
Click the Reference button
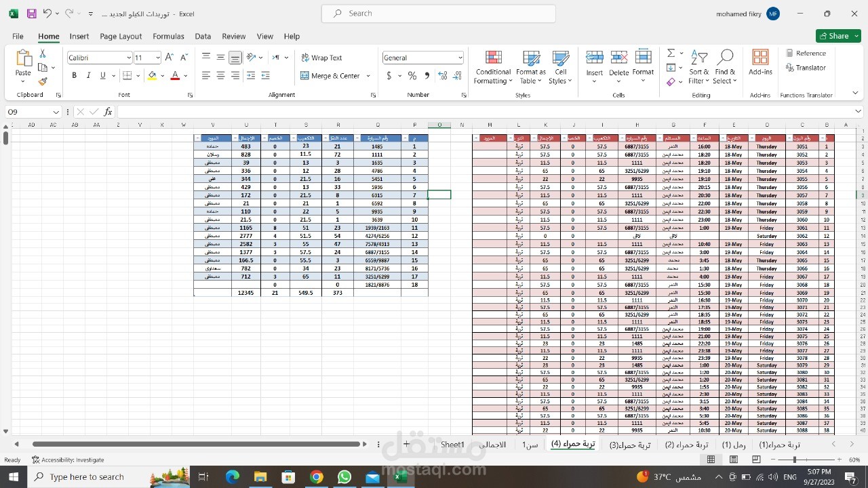coord(806,53)
